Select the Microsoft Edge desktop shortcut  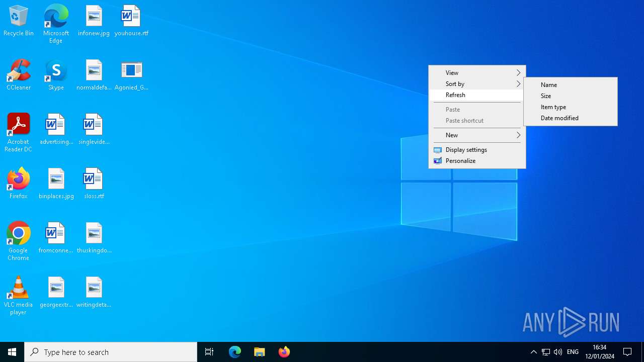(x=56, y=24)
